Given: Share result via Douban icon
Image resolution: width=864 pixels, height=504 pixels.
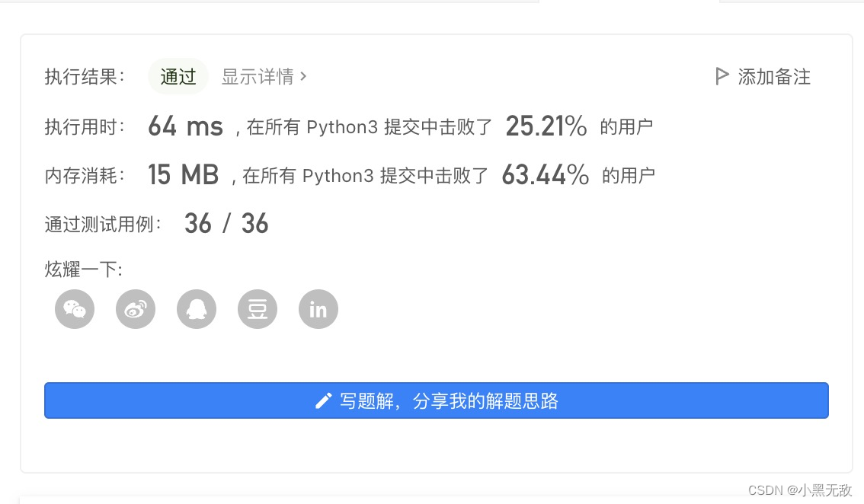Looking at the screenshot, I should pyautogui.click(x=257, y=309).
